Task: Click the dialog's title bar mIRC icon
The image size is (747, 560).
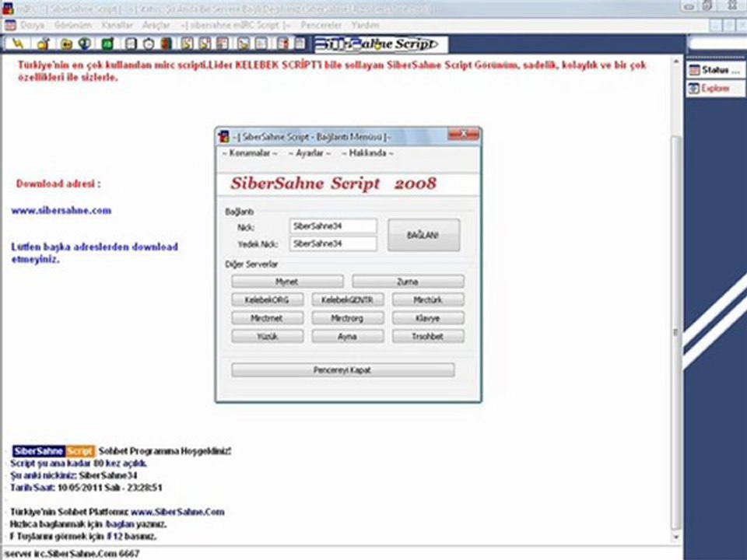Action: pos(224,137)
